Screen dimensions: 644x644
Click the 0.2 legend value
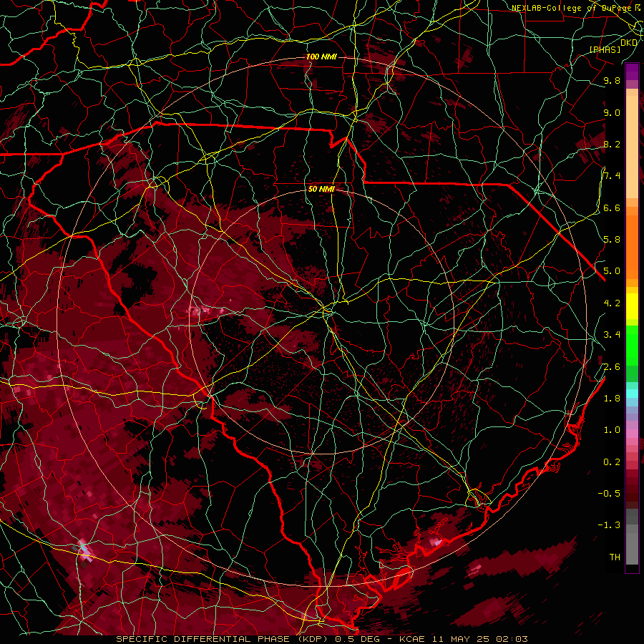pos(612,462)
